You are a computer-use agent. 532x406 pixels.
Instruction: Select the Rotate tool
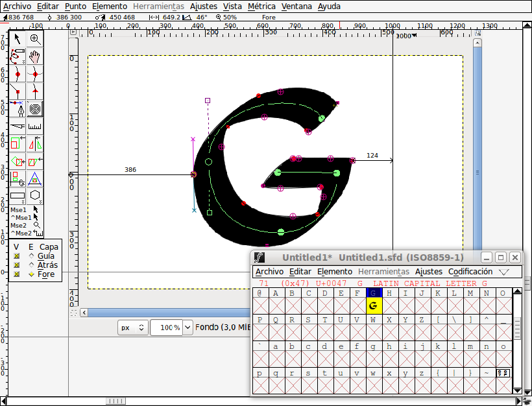18,161
